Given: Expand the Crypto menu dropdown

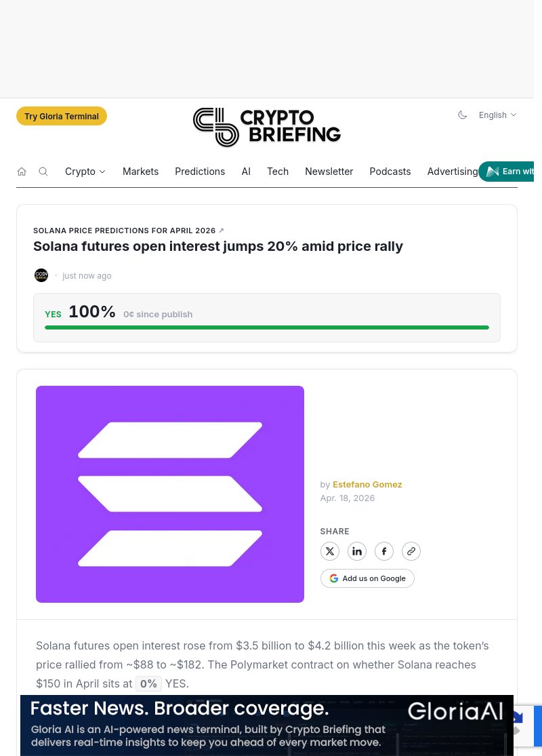Looking at the screenshot, I should (x=85, y=172).
